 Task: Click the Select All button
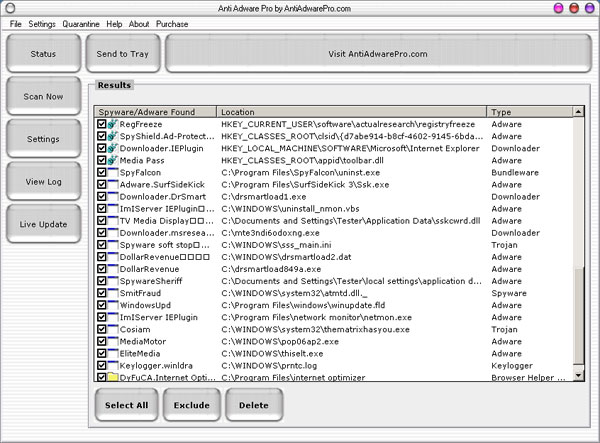(x=127, y=405)
